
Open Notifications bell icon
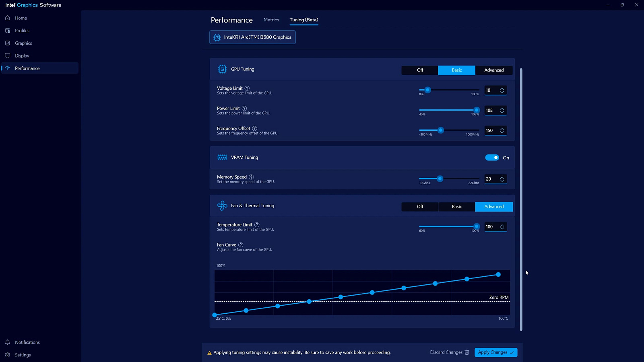[x=8, y=342]
